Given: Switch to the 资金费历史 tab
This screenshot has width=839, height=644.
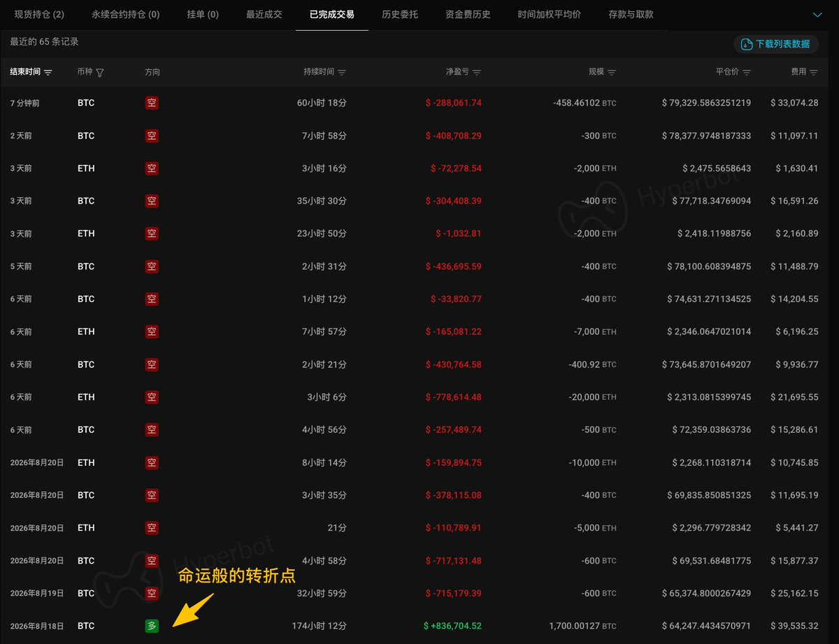Looking at the screenshot, I should click(x=468, y=14).
